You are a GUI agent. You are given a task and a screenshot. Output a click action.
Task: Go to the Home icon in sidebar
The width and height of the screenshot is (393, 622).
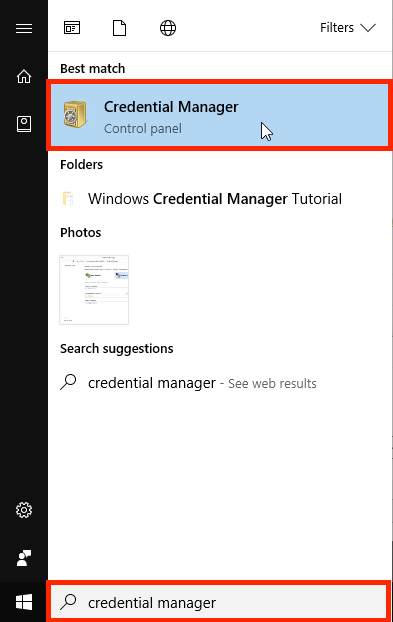[x=24, y=76]
